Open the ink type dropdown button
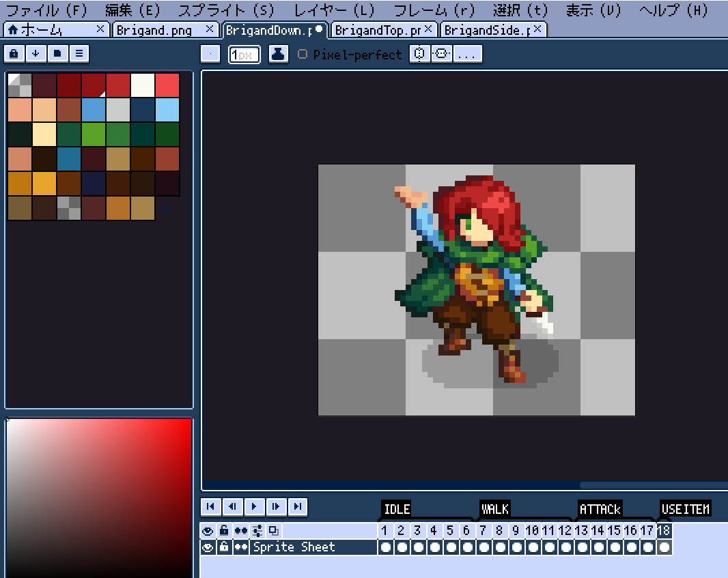 coord(278,54)
